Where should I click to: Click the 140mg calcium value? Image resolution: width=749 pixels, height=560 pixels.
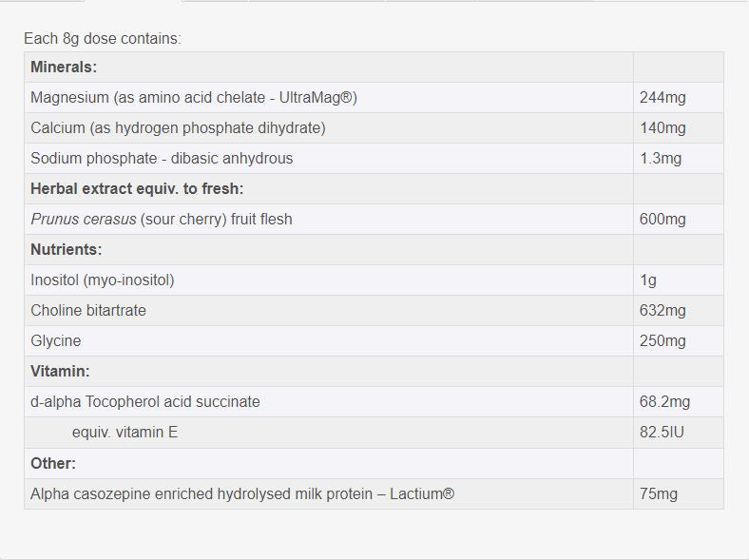(x=663, y=127)
